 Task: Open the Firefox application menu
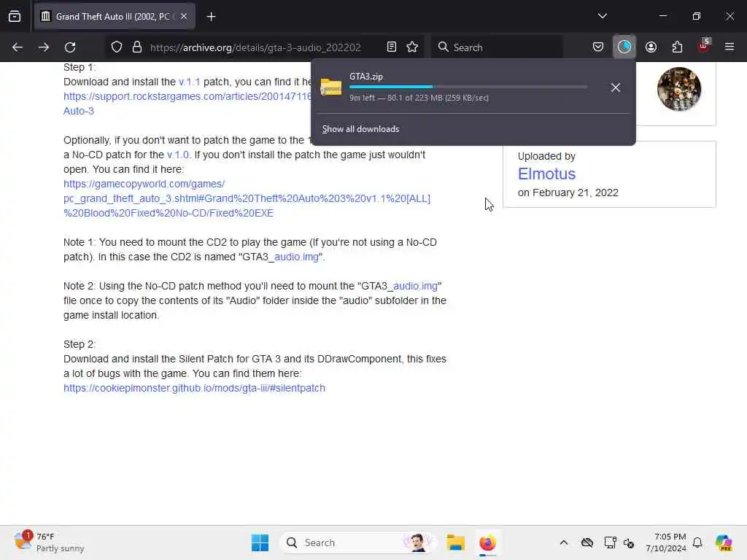(x=729, y=47)
